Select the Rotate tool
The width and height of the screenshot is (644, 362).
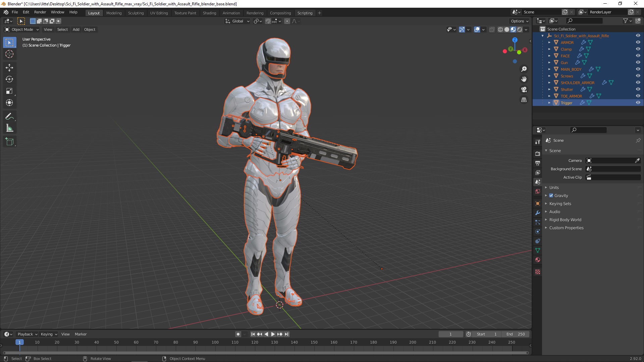pos(9,79)
